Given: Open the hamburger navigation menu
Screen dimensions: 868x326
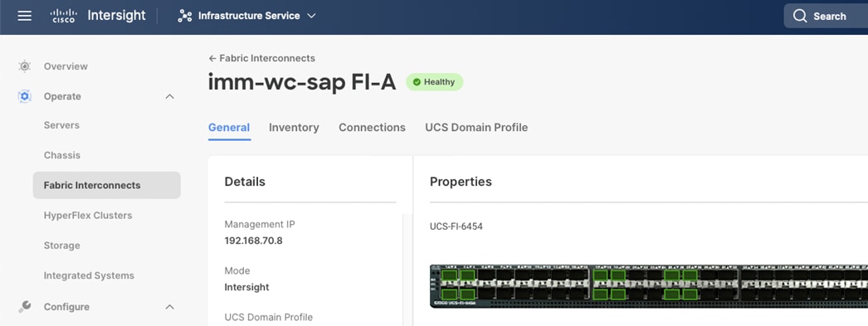Looking at the screenshot, I should pyautogui.click(x=24, y=16).
